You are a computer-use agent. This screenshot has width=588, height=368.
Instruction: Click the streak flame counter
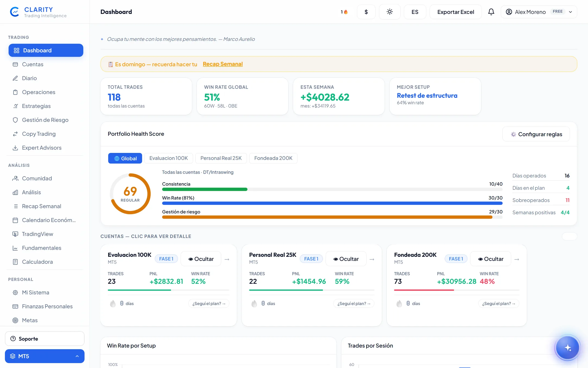click(x=344, y=12)
